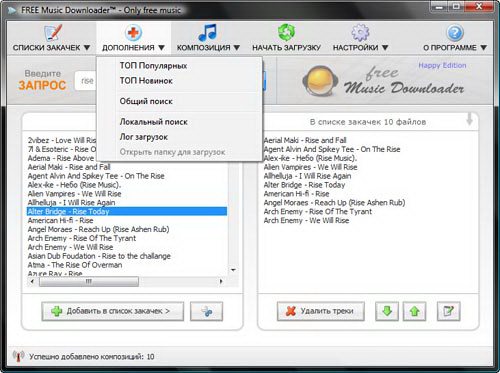Click the О программе question mark icon
The height and width of the screenshot is (373, 500).
click(x=455, y=33)
